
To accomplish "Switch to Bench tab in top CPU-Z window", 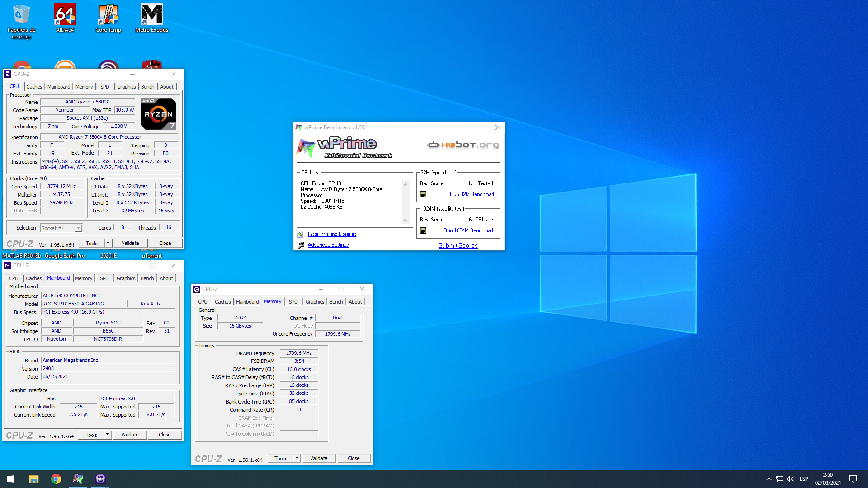I will 147,87.
